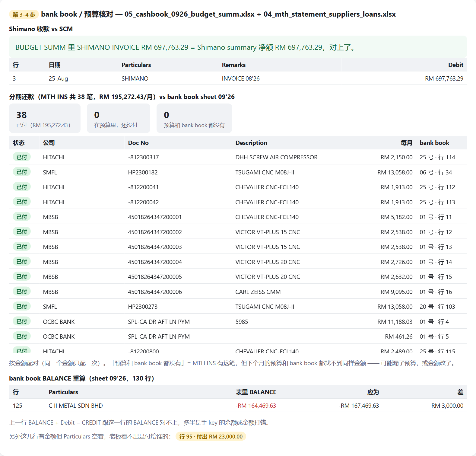
Task: Select the INVOICE 08'26 remarks cell
Action: pyautogui.click(x=241, y=78)
